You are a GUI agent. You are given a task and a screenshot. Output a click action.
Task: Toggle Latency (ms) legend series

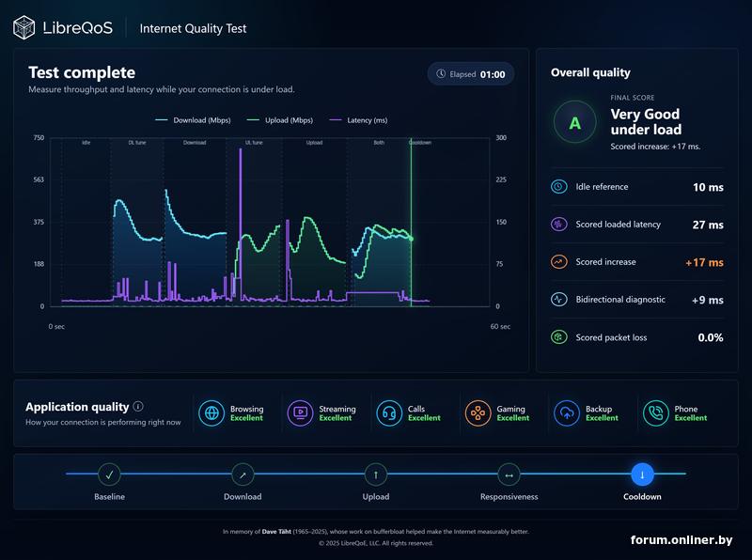pos(358,120)
